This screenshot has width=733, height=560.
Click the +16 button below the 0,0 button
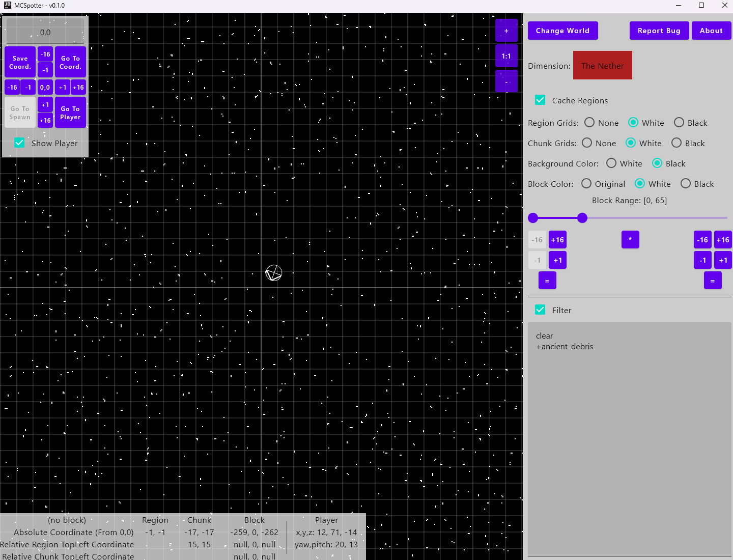click(45, 121)
